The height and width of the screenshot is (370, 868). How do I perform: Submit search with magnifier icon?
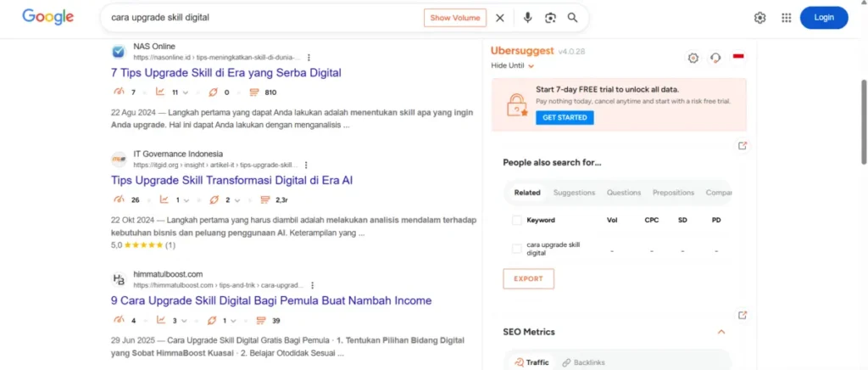[572, 18]
